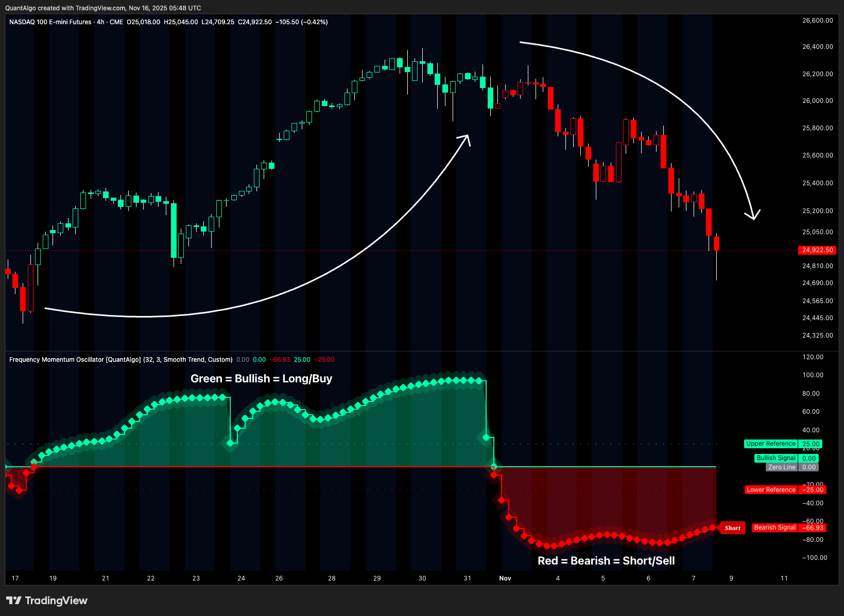
Task: Open the Frequency Momentum Oscillator indicator title
Action: click(75, 360)
